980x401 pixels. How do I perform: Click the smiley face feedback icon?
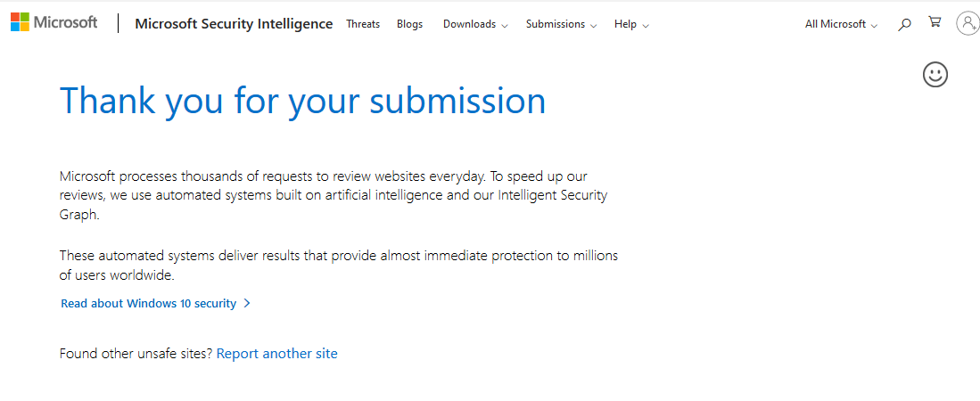[935, 74]
